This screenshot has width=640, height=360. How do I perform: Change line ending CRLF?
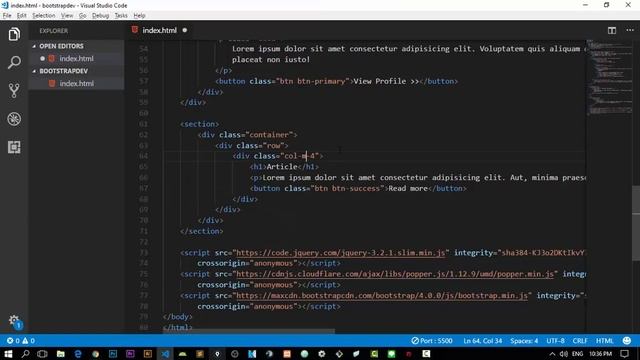(580, 341)
